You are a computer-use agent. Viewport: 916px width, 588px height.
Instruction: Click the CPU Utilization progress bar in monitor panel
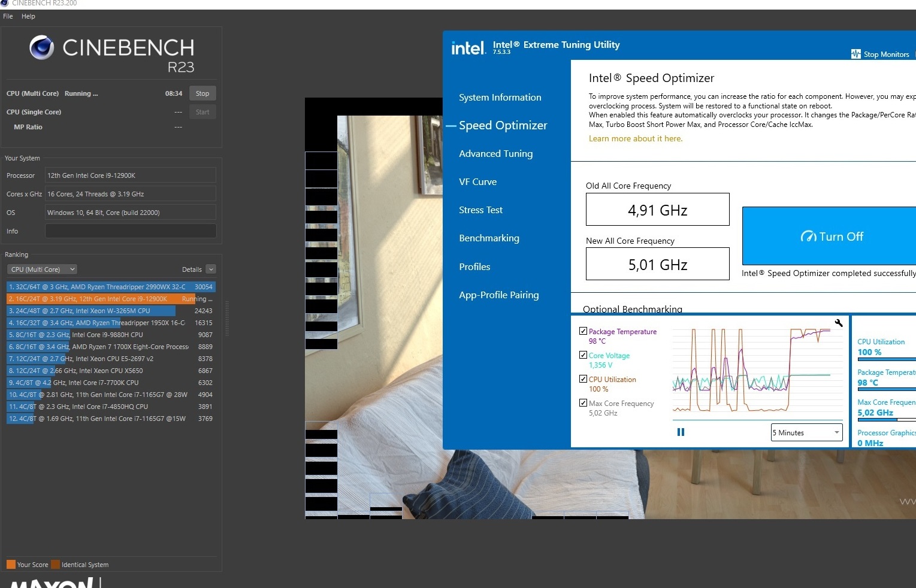coord(887,359)
